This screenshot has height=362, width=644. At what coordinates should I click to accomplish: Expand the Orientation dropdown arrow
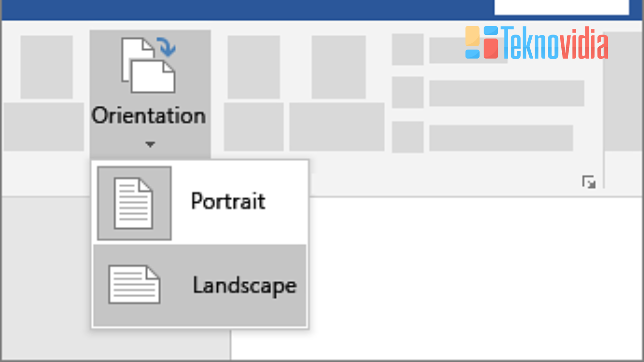click(x=150, y=144)
